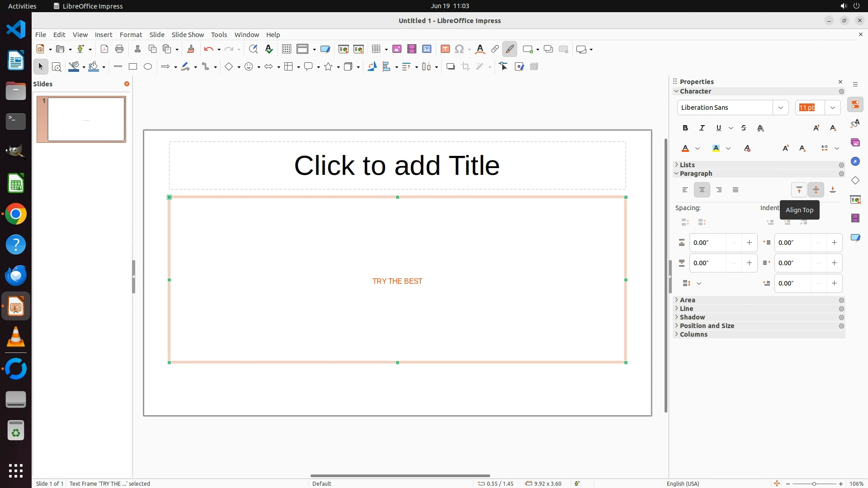Open Special Character symbol icon
The height and width of the screenshot is (488, 868).
(x=459, y=49)
